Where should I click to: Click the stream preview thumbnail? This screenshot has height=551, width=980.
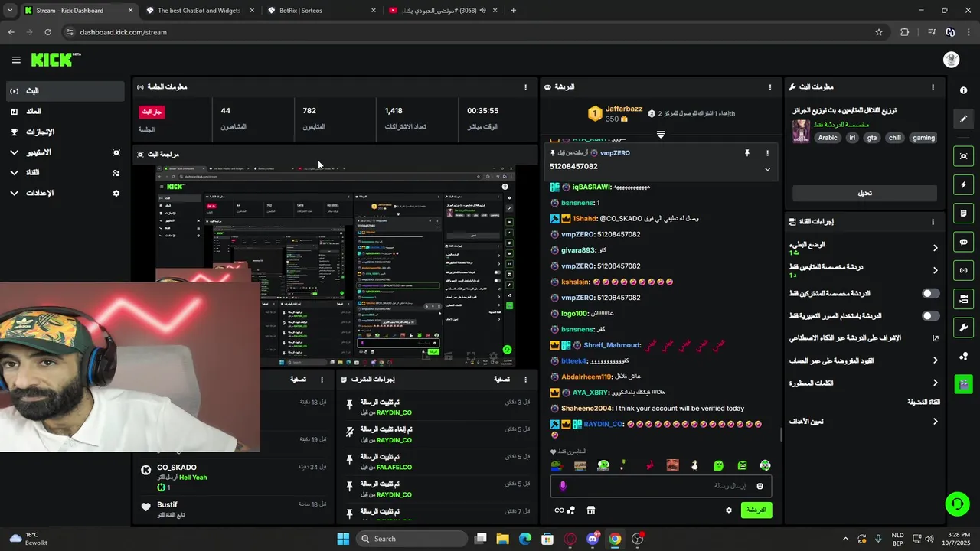[x=335, y=266]
